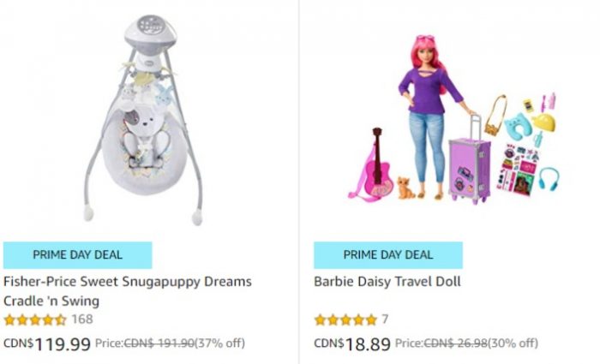Open the Barbie Daisy Travel Doll image
Viewport: 600px width, 364px height.
coord(453,120)
